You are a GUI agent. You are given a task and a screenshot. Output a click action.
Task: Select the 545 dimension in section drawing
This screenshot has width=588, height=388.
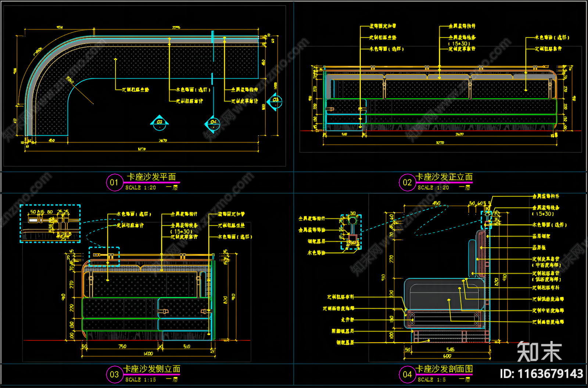pos(450,349)
